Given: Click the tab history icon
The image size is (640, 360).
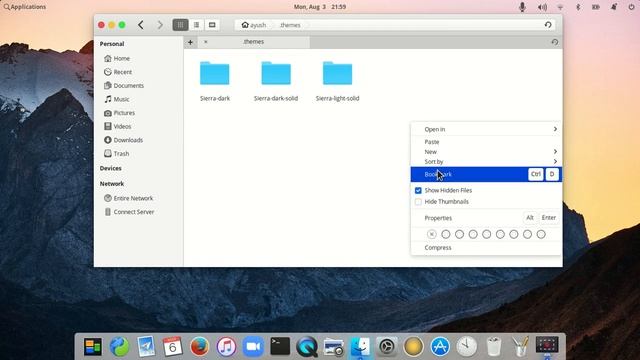Looking at the screenshot, I should pos(554,42).
